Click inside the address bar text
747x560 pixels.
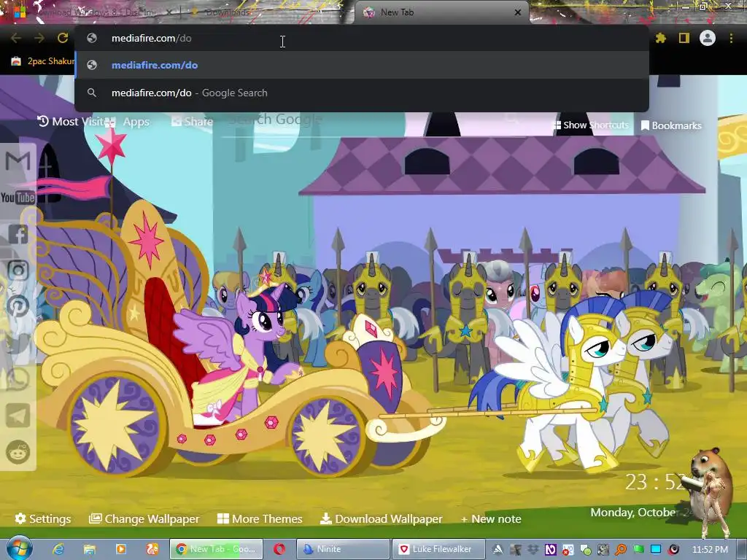tap(152, 38)
